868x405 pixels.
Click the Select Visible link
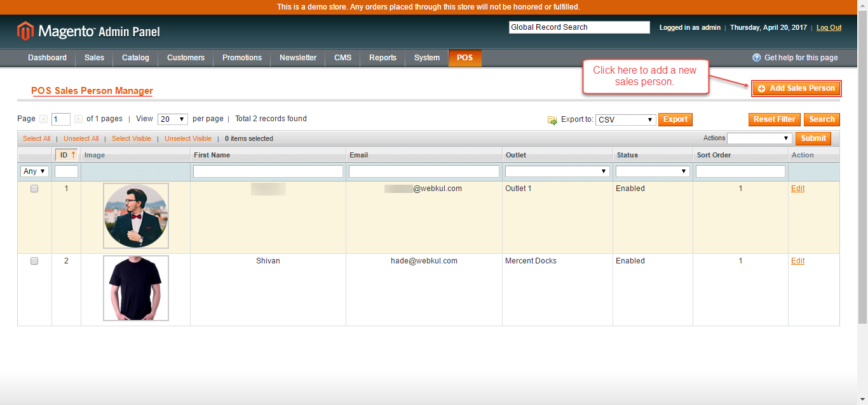(x=132, y=138)
